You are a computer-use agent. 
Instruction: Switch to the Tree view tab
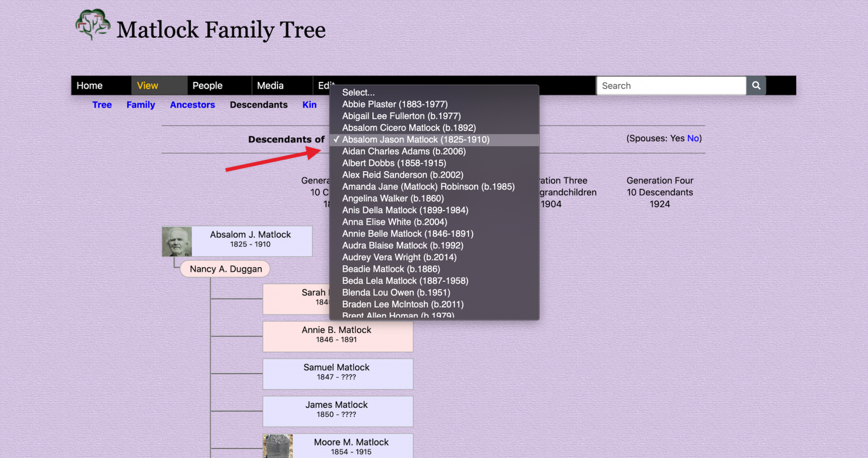102,104
